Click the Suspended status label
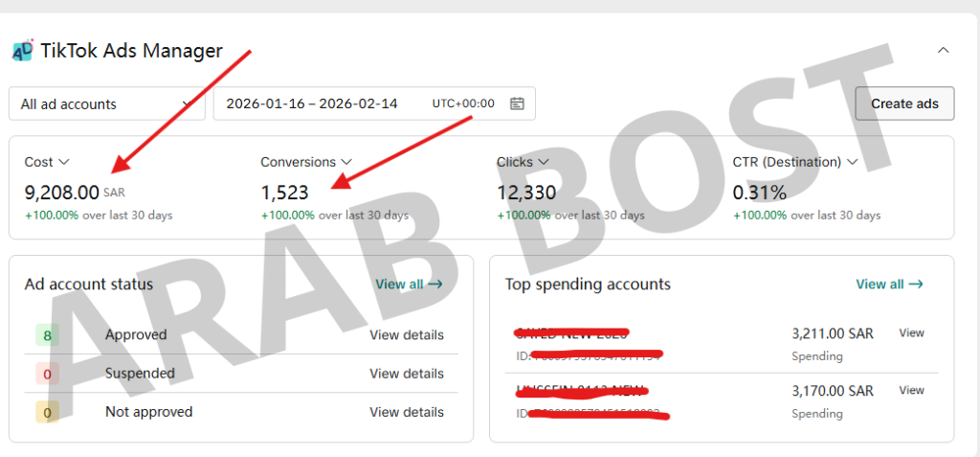This screenshot has height=457, width=980. (140, 374)
